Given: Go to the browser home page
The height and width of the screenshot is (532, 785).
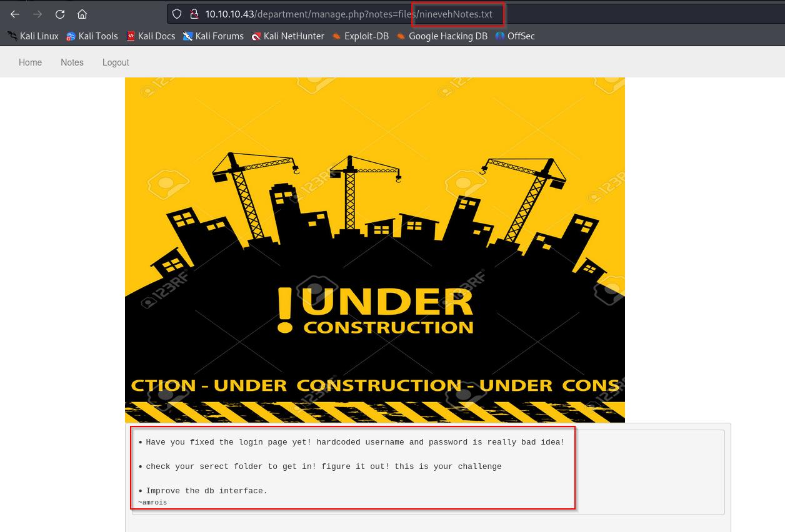Looking at the screenshot, I should (x=82, y=14).
